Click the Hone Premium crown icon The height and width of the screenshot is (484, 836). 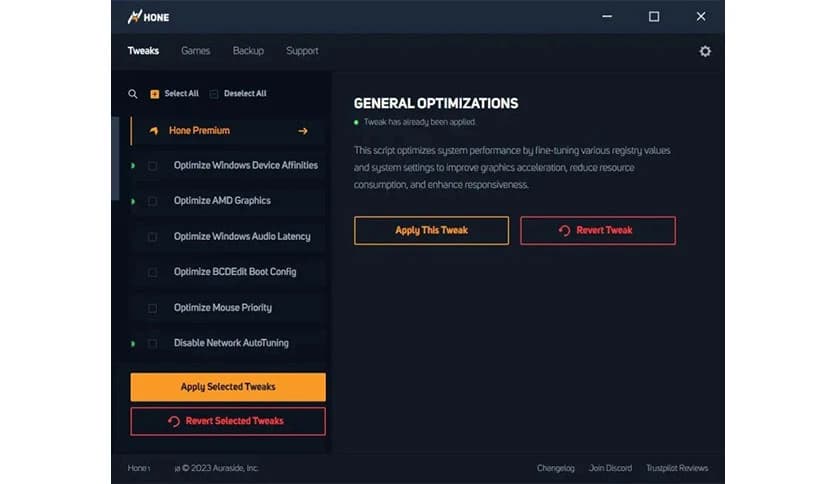click(154, 131)
